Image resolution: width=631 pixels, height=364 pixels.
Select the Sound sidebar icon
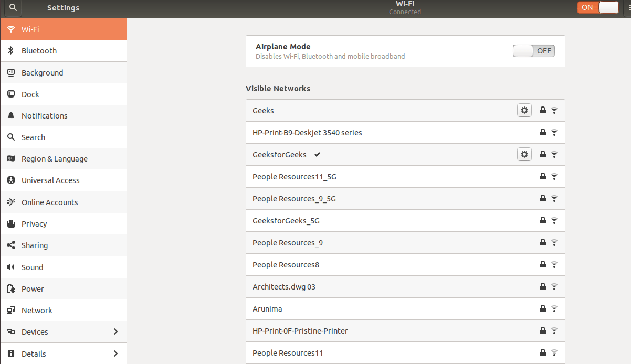(10, 267)
